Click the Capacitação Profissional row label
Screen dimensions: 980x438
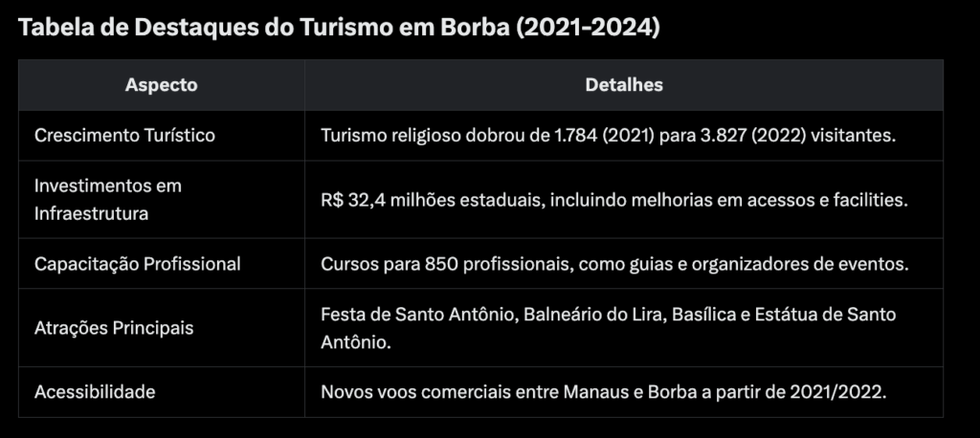pyautogui.click(x=137, y=263)
